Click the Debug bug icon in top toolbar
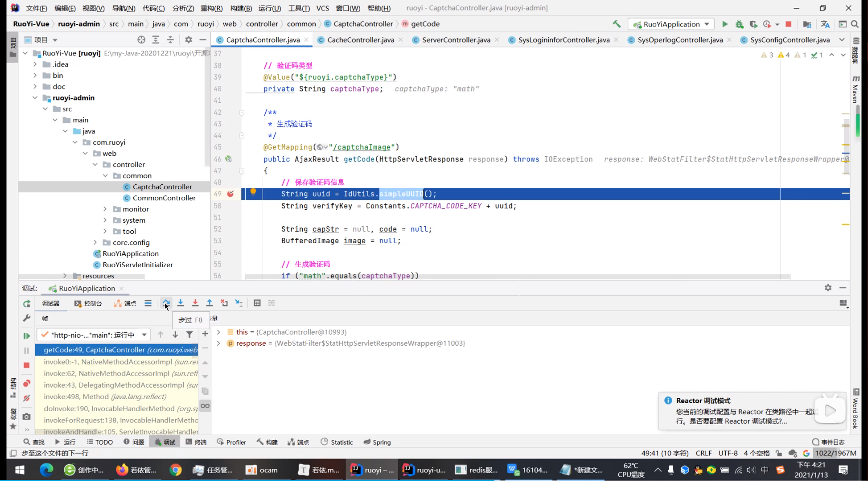The width and height of the screenshot is (868, 481). pos(739,24)
